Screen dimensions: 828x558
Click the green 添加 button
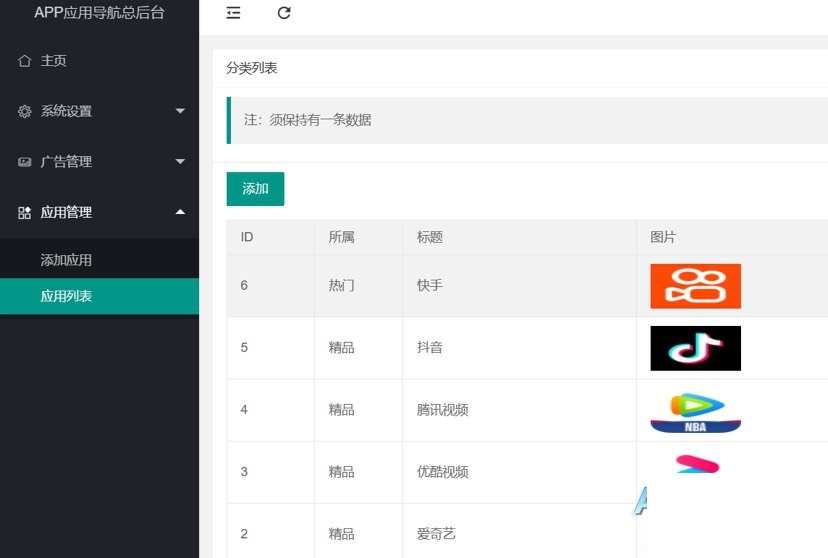click(x=255, y=188)
